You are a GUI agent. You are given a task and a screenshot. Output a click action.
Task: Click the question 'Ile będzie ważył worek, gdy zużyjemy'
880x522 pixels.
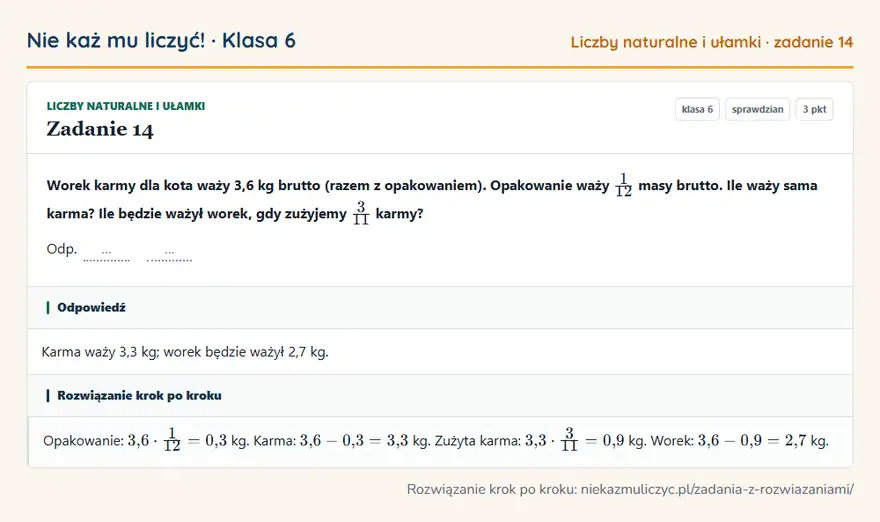click(x=222, y=214)
